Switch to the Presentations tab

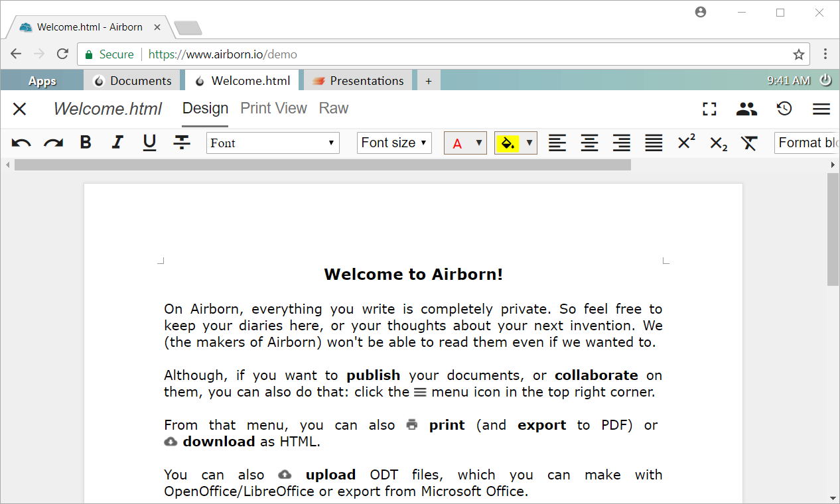[358, 80]
